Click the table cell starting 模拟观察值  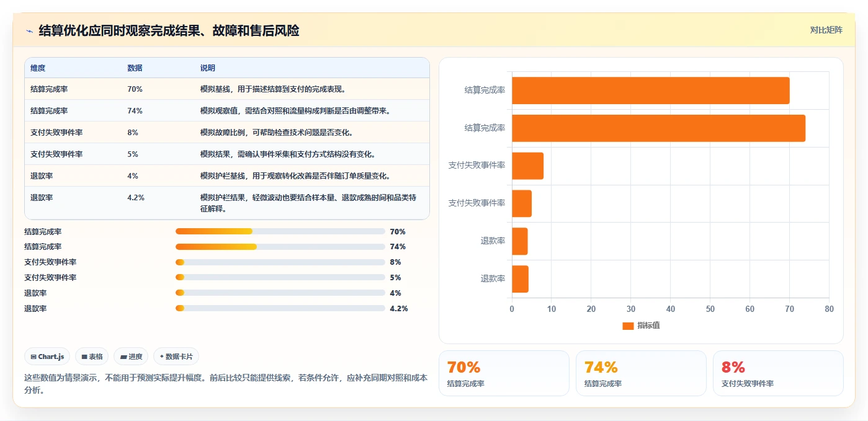312,110
